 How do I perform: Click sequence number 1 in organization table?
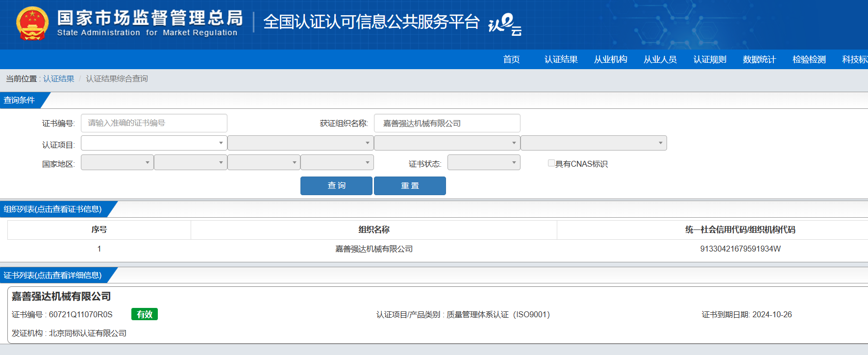coord(99,249)
